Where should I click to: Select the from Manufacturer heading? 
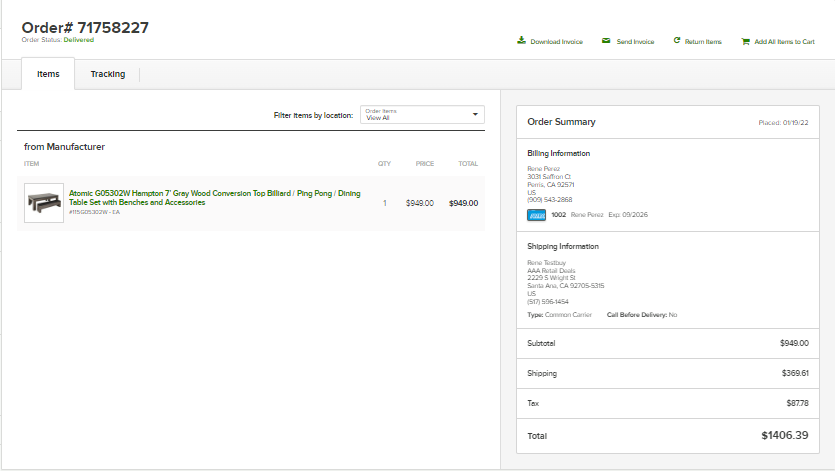click(64, 147)
